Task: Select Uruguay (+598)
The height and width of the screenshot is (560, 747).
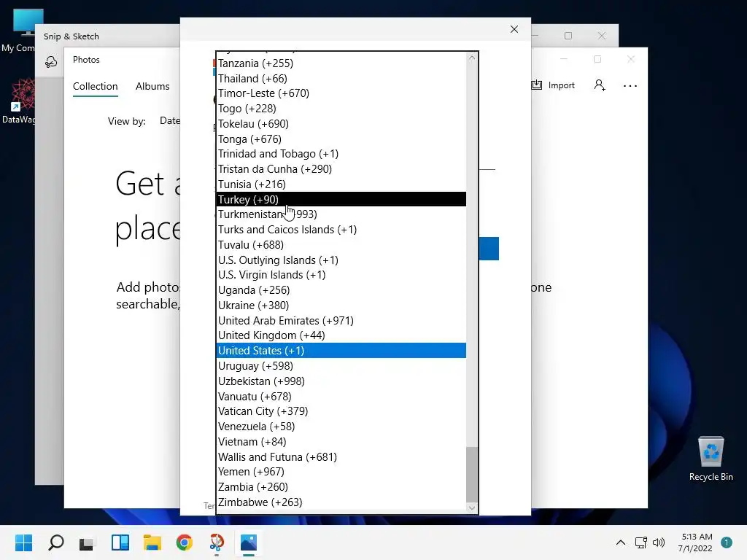Action: [341, 366]
